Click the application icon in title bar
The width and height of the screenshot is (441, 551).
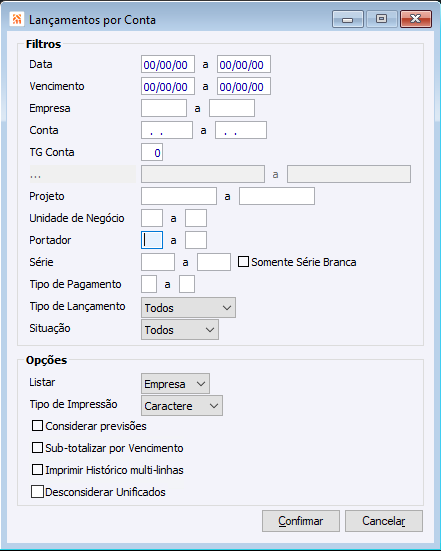click(x=17, y=19)
